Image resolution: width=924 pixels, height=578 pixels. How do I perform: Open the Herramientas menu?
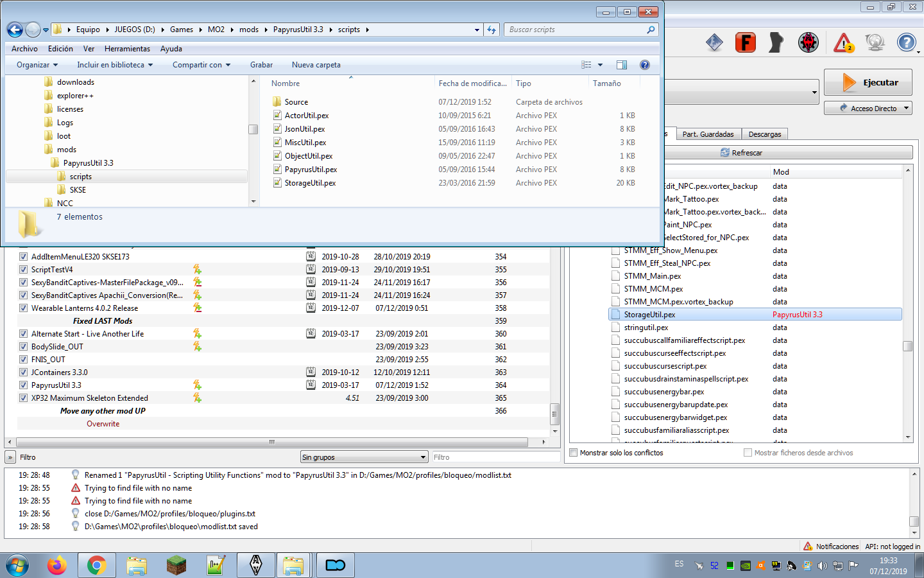[x=127, y=49]
